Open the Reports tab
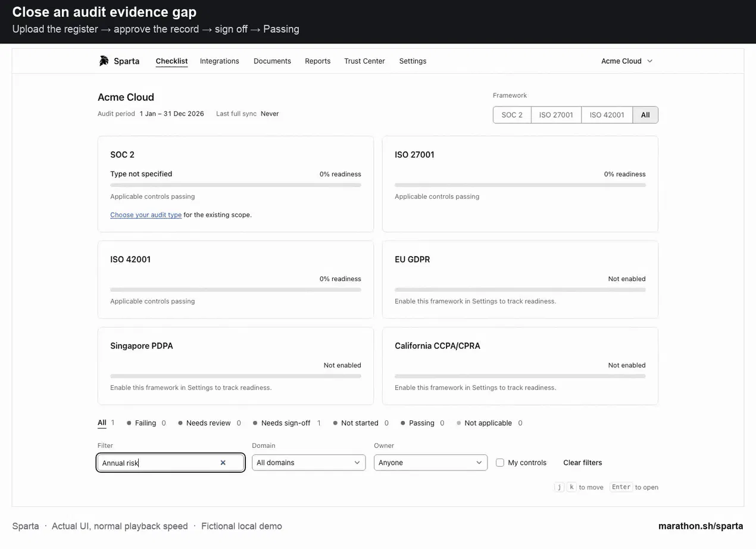 click(x=317, y=61)
